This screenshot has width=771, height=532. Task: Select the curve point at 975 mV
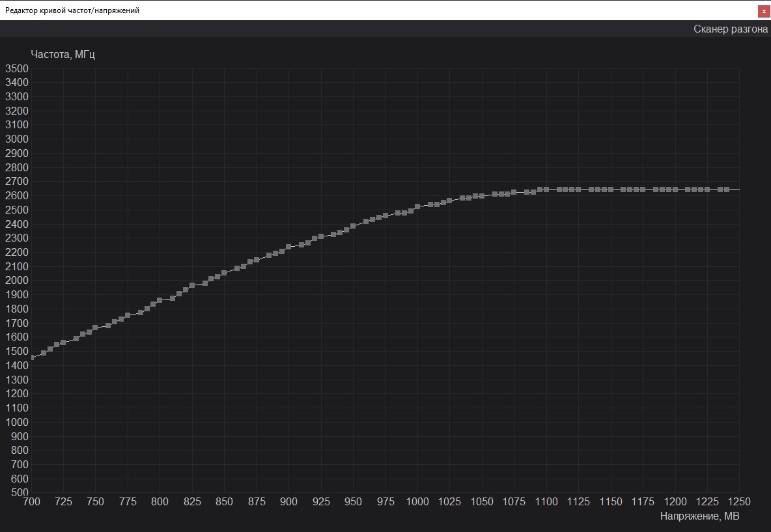pyautogui.click(x=385, y=216)
